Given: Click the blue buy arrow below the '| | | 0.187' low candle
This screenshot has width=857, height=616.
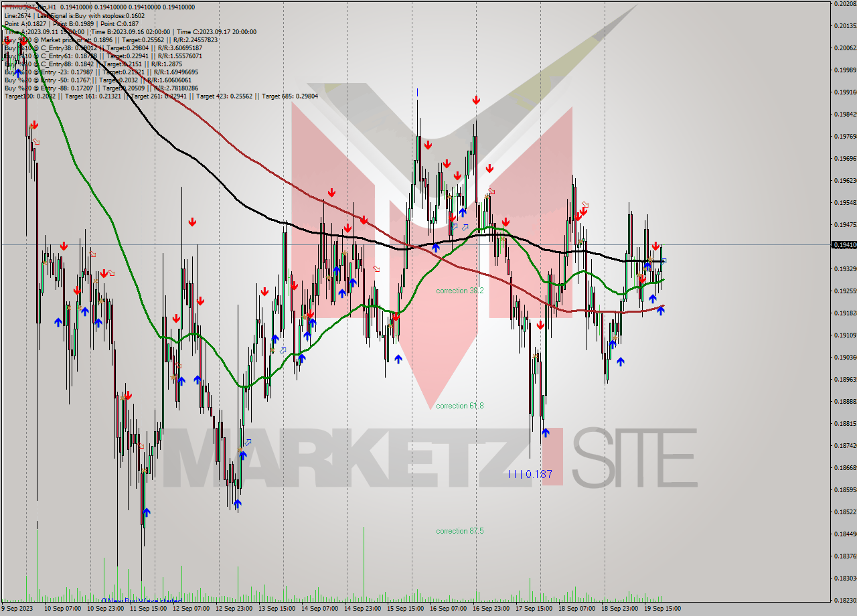Looking at the screenshot, I should click(x=546, y=433).
